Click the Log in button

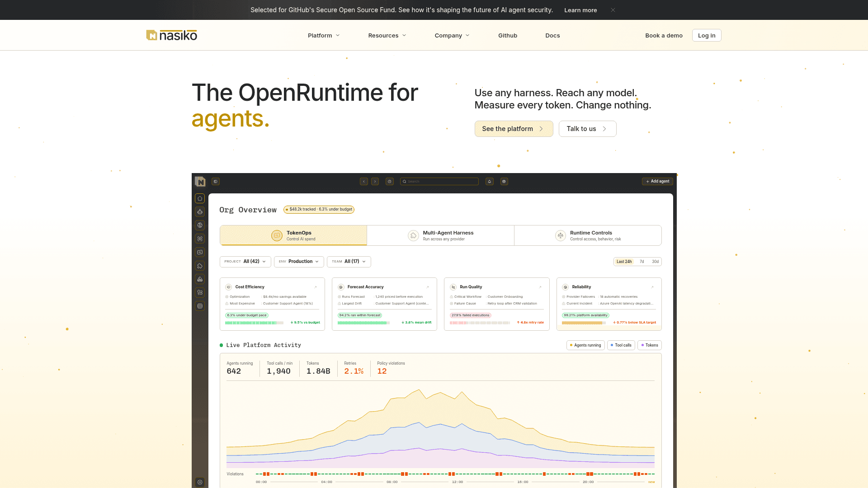pos(707,36)
